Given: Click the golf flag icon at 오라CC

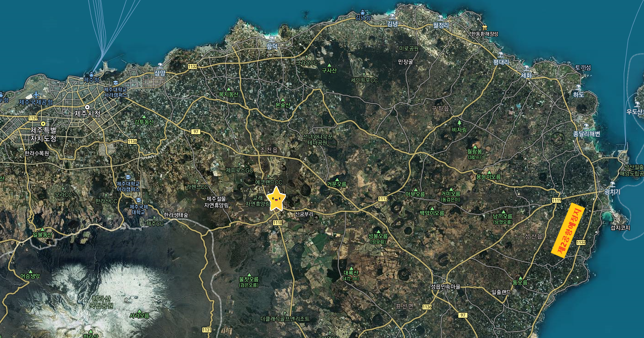Looking at the screenshot, I should tap(64, 189).
